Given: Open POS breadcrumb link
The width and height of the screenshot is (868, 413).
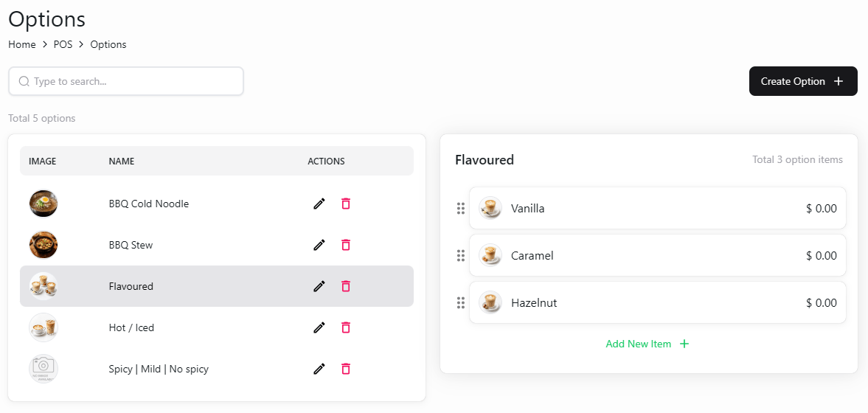Looking at the screenshot, I should click(63, 44).
